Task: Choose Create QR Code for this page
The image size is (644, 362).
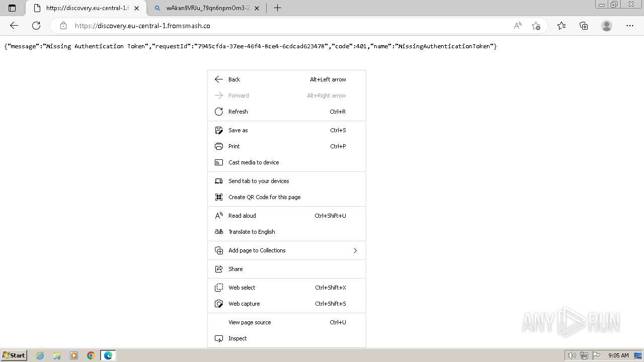Action: [287, 197]
